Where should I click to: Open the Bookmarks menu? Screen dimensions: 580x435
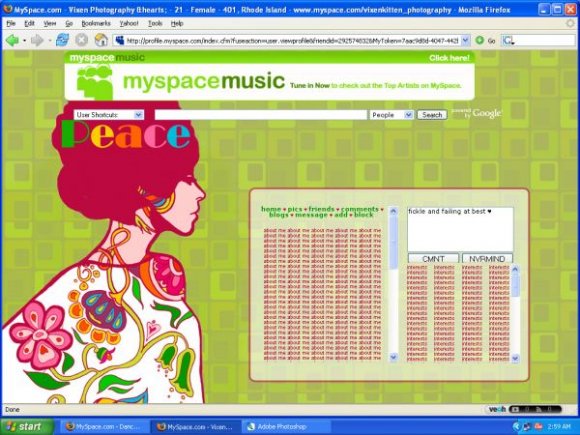pyautogui.click(x=96, y=23)
